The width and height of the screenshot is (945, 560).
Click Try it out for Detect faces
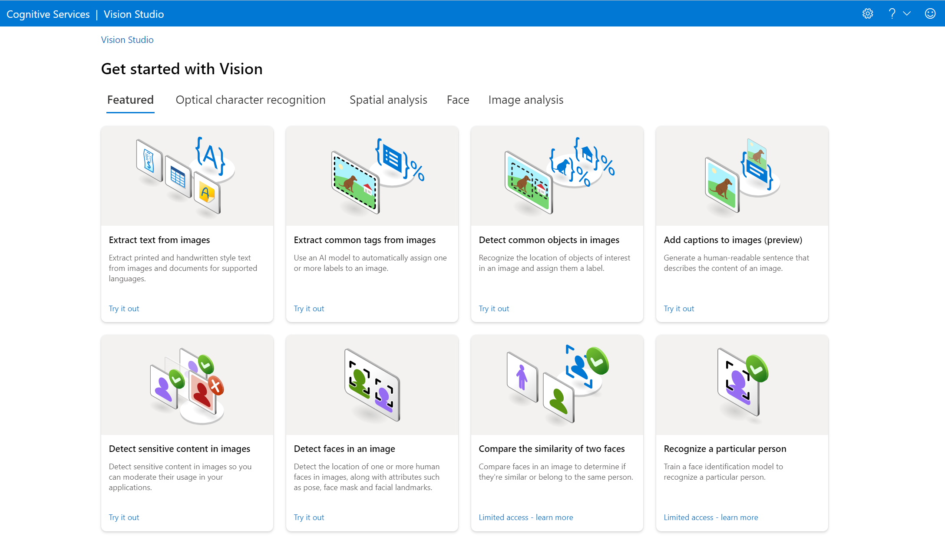click(308, 517)
